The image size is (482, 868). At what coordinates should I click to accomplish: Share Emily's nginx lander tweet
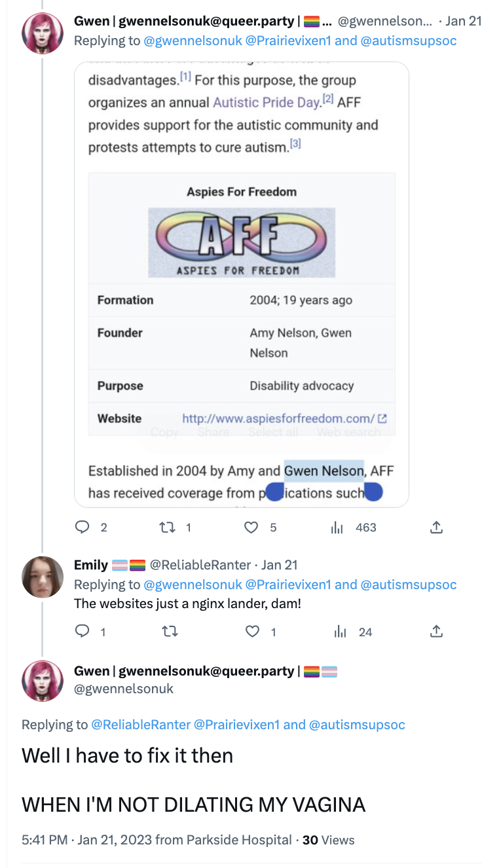[x=436, y=632]
